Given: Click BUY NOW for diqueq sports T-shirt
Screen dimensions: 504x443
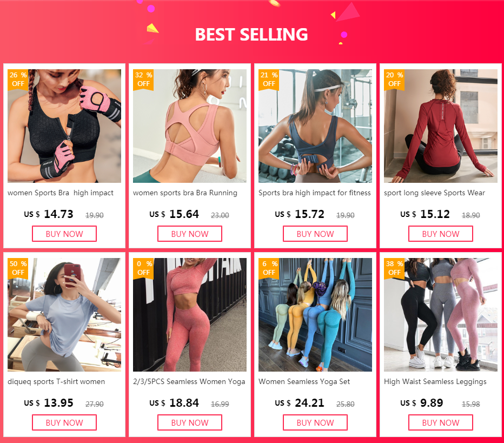Looking at the screenshot, I should 64,422.
